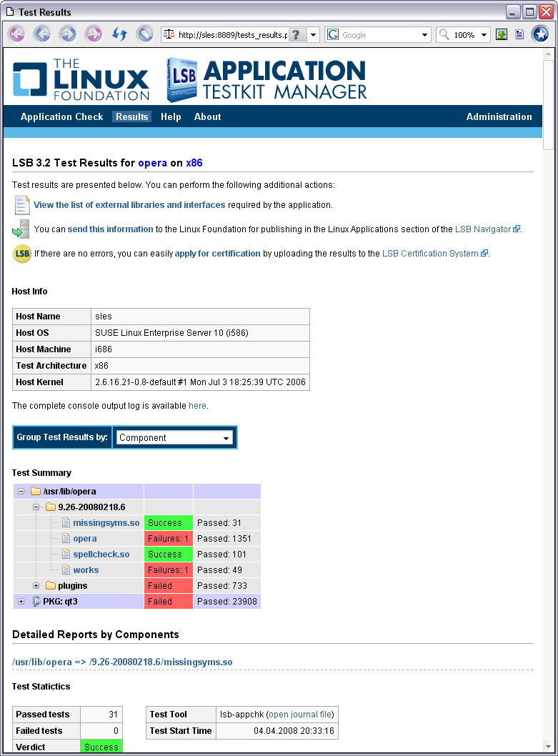This screenshot has width=558, height=756.
Task: Open View the list of external libraries link
Action: tap(129, 205)
